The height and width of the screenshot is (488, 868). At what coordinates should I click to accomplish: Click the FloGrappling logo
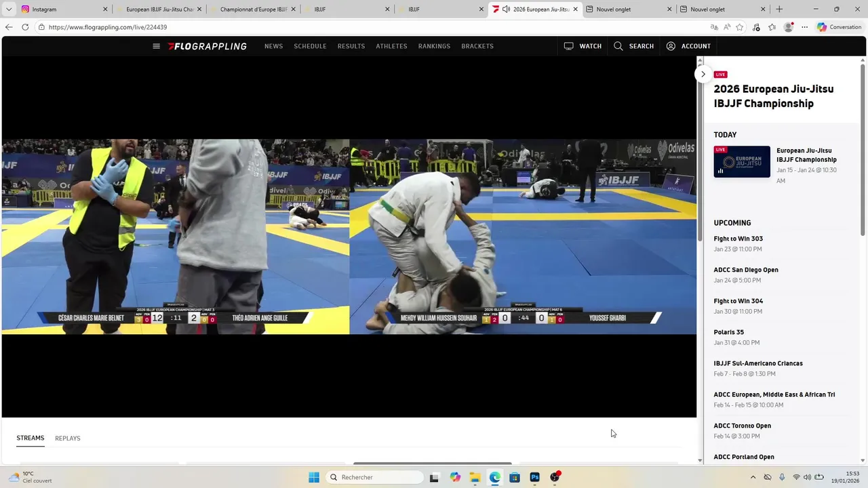tap(208, 46)
